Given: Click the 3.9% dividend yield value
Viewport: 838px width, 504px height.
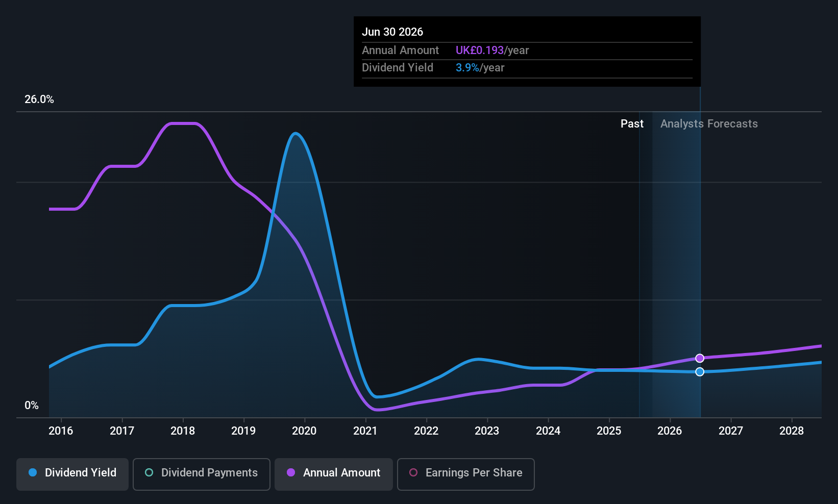Looking at the screenshot, I should pyautogui.click(x=467, y=68).
